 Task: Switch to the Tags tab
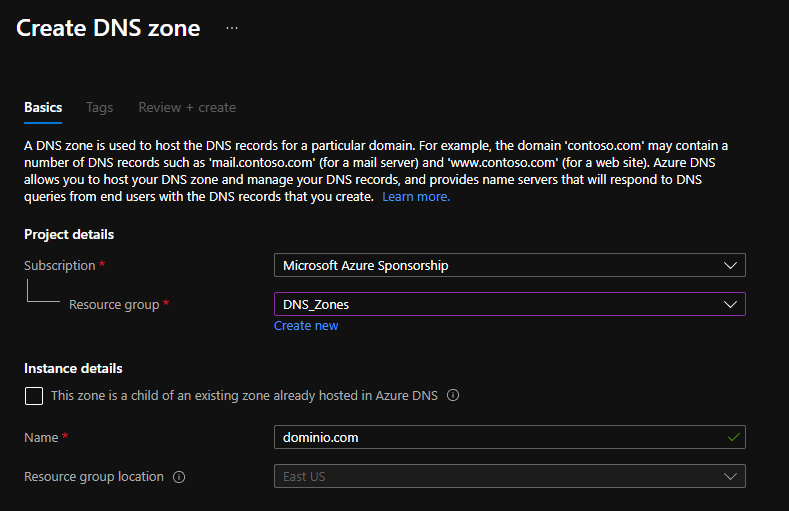[x=99, y=107]
